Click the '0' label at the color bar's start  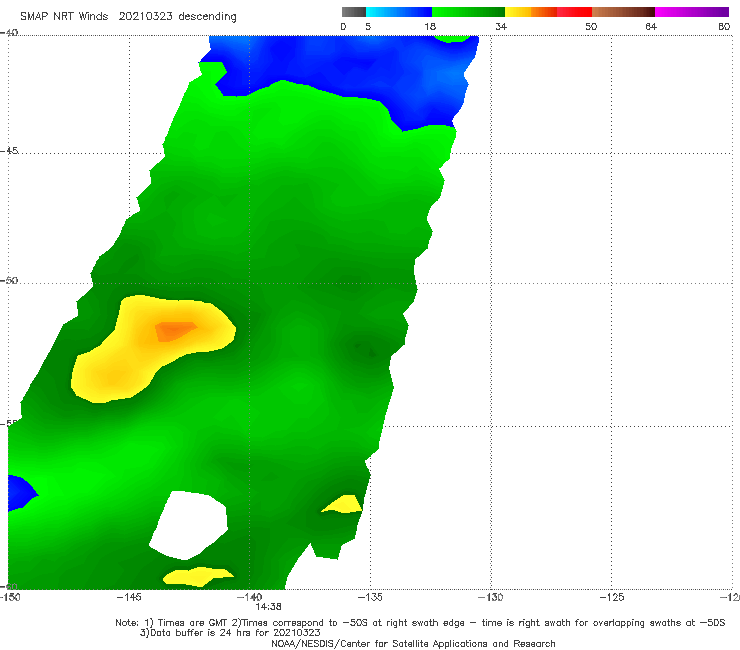click(x=343, y=26)
